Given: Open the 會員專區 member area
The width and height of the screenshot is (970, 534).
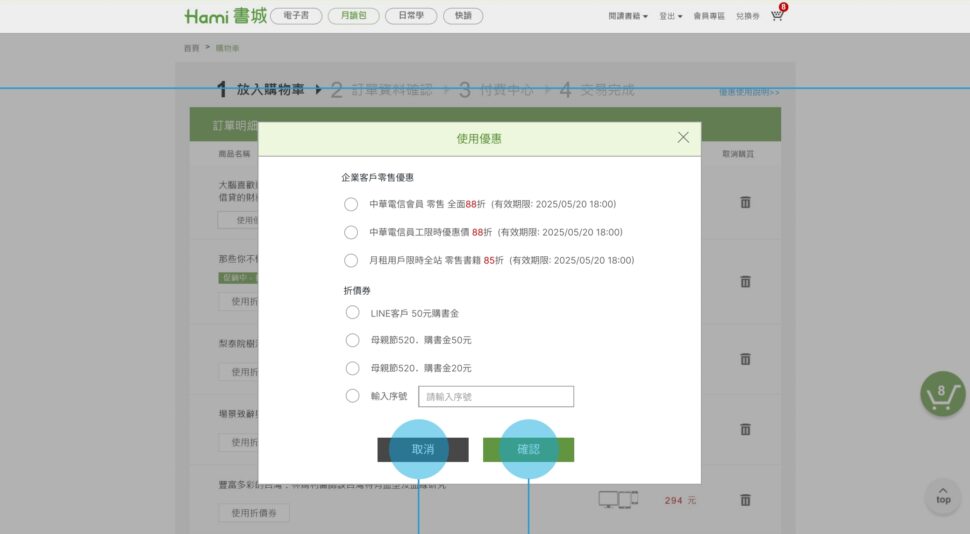Looking at the screenshot, I should (709, 16).
